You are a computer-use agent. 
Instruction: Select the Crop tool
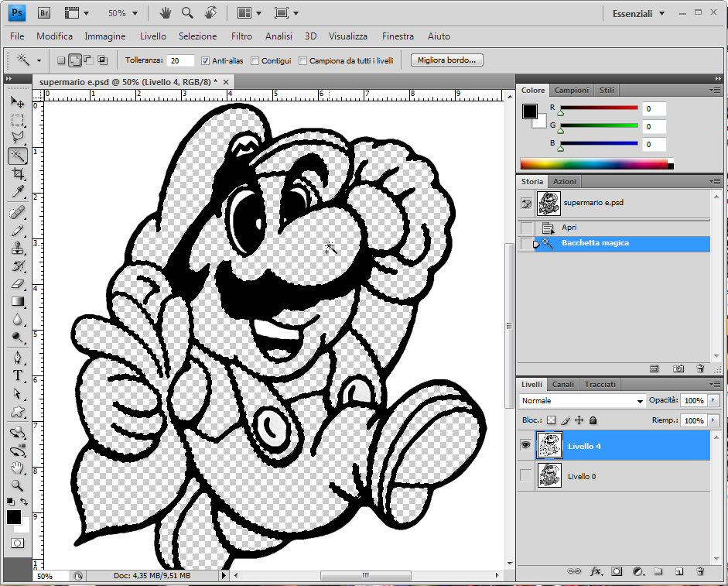18,173
